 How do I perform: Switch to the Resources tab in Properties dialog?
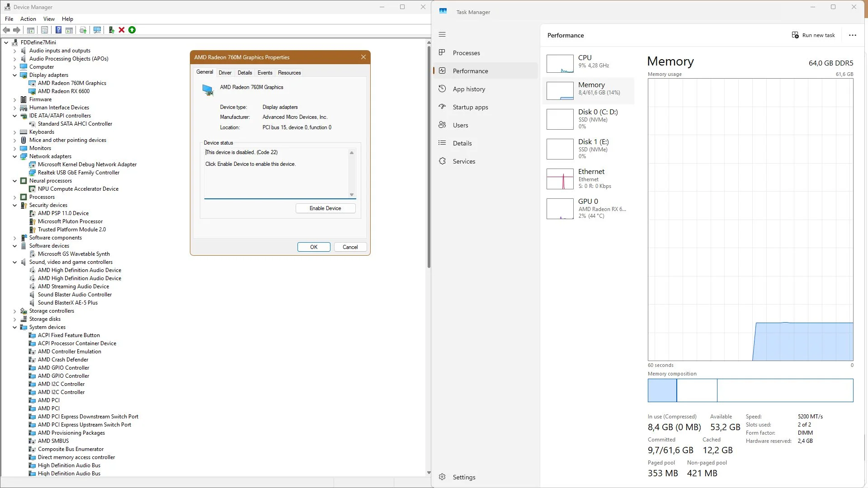coord(289,73)
